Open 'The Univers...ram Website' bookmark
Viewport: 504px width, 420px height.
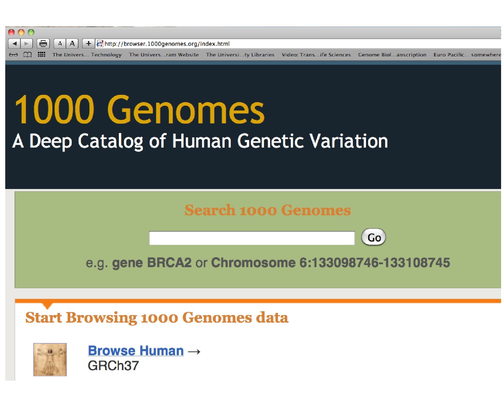click(164, 55)
